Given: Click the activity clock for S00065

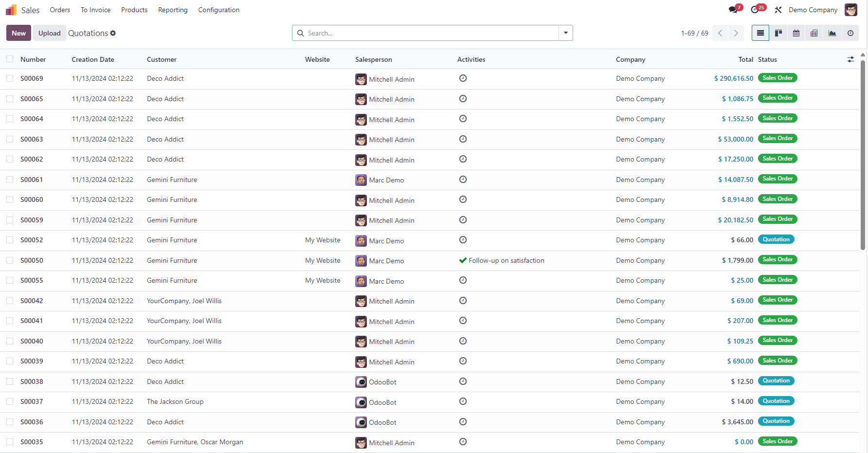Looking at the screenshot, I should (463, 99).
